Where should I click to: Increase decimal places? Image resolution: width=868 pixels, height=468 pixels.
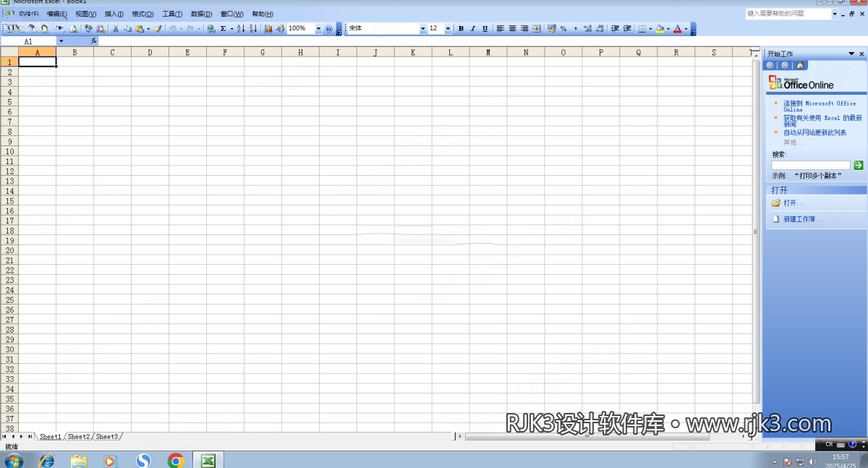click(x=587, y=29)
